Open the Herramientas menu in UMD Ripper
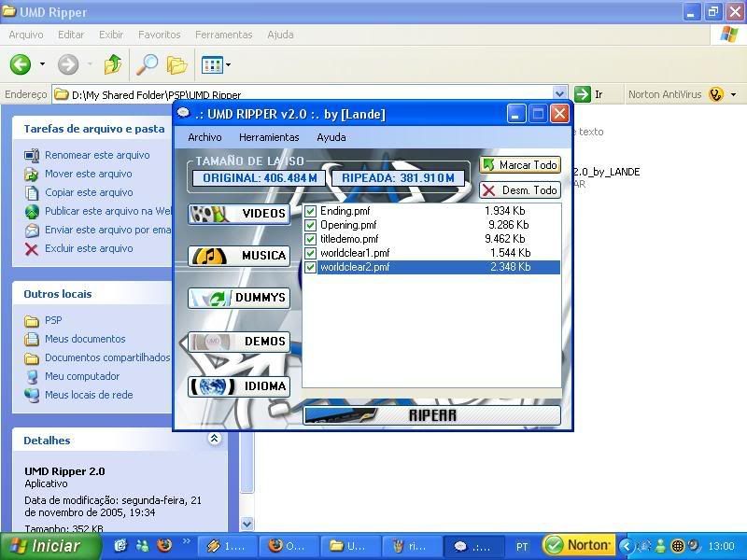The image size is (747, 560). click(269, 137)
